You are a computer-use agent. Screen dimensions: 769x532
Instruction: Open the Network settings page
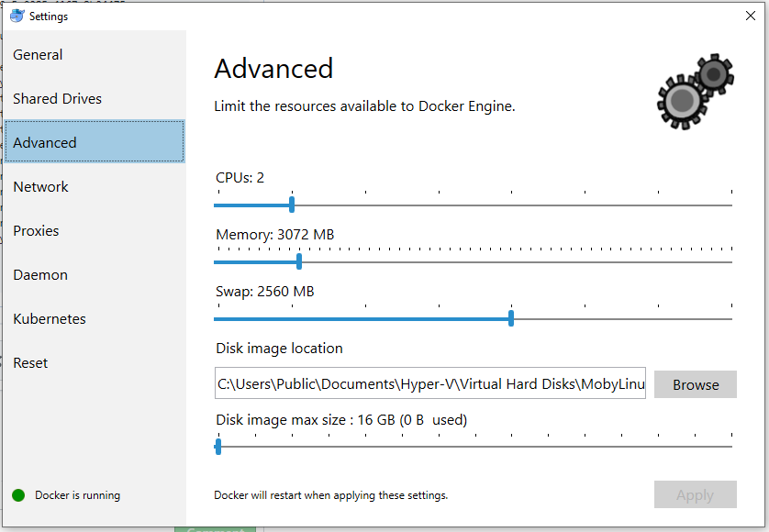tap(95, 187)
